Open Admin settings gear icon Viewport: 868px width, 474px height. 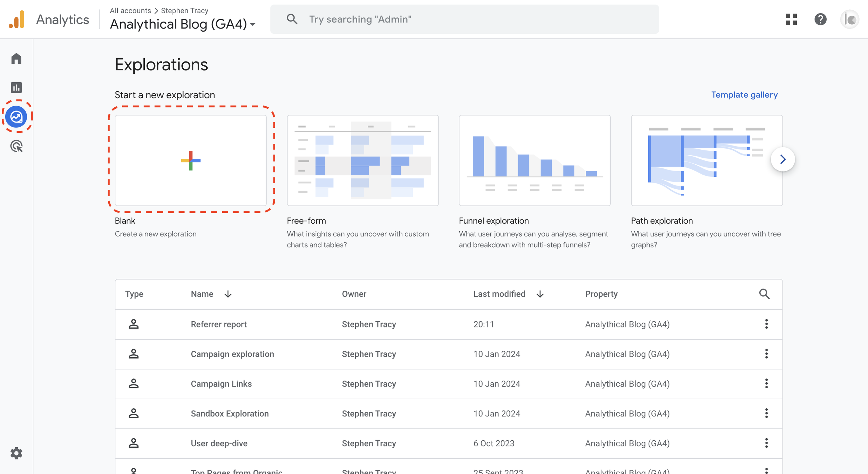point(16,453)
